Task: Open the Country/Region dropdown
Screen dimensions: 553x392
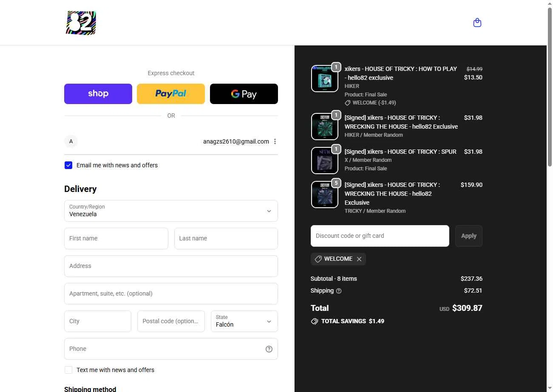Action: pyautogui.click(x=171, y=211)
